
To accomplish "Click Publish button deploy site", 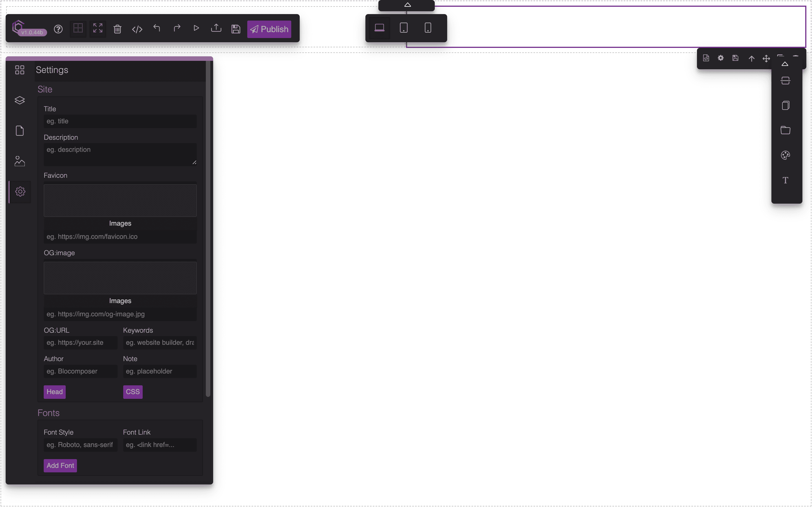I will click(270, 29).
